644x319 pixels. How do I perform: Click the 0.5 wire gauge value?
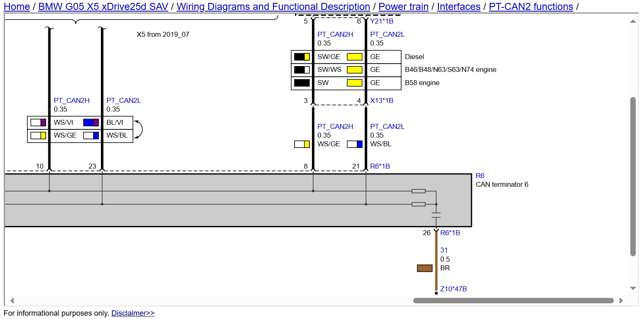click(x=445, y=259)
